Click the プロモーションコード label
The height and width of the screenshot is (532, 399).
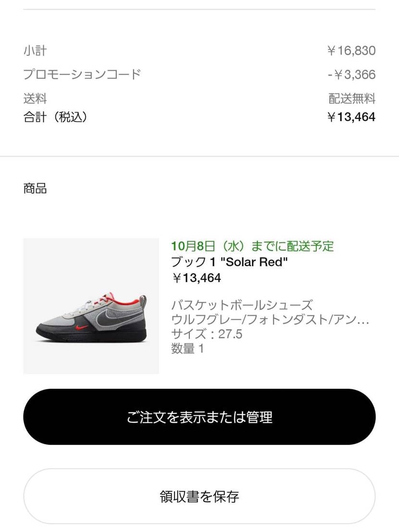pos(82,74)
